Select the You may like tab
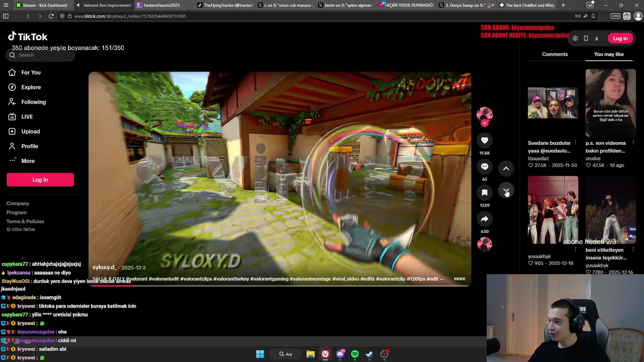 coord(609,54)
